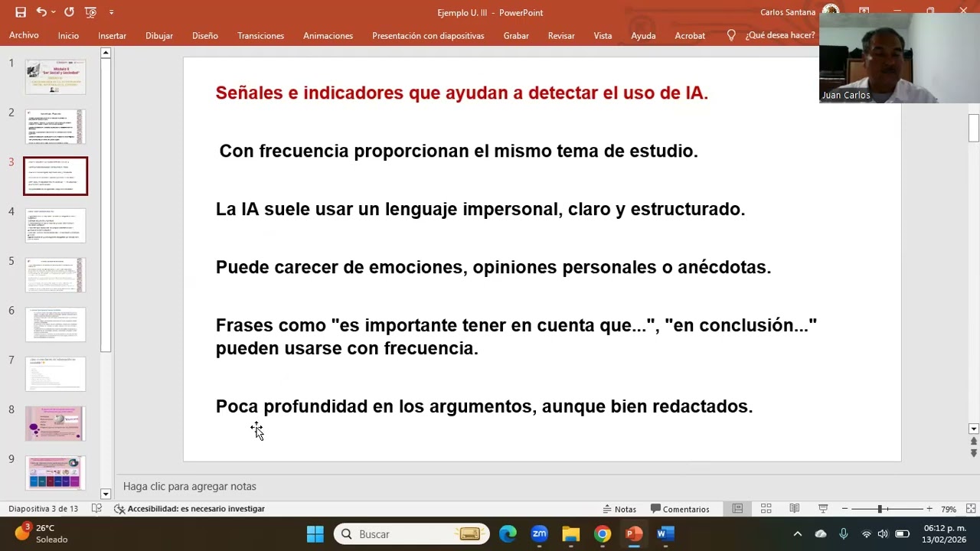
Task: Click the spell check book icon in status bar
Action: coord(96,509)
